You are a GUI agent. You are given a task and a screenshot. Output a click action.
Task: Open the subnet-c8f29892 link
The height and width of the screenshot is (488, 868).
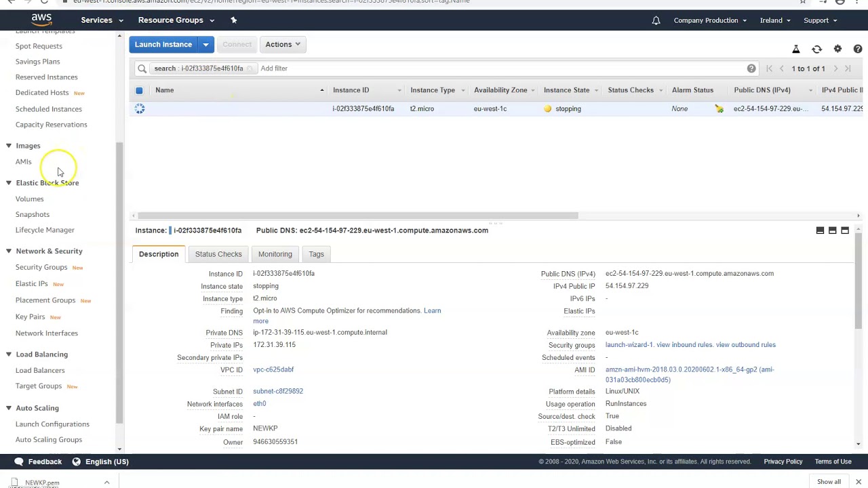(278, 391)
